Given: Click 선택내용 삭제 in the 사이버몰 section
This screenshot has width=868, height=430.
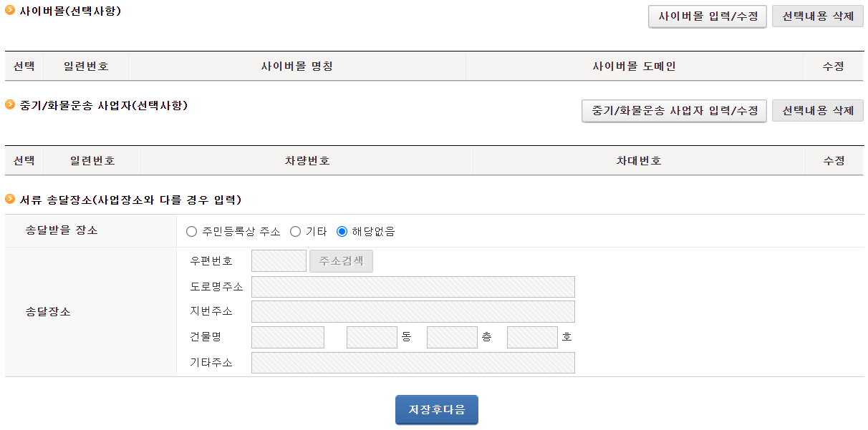Looking at the screenshot, I should click(818, 16).
